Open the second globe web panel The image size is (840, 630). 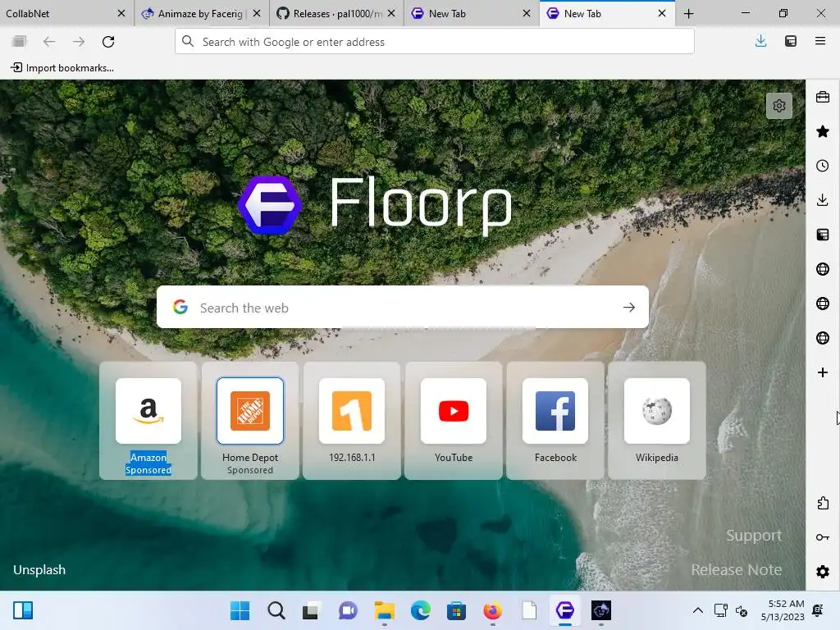tap(822, 304)
